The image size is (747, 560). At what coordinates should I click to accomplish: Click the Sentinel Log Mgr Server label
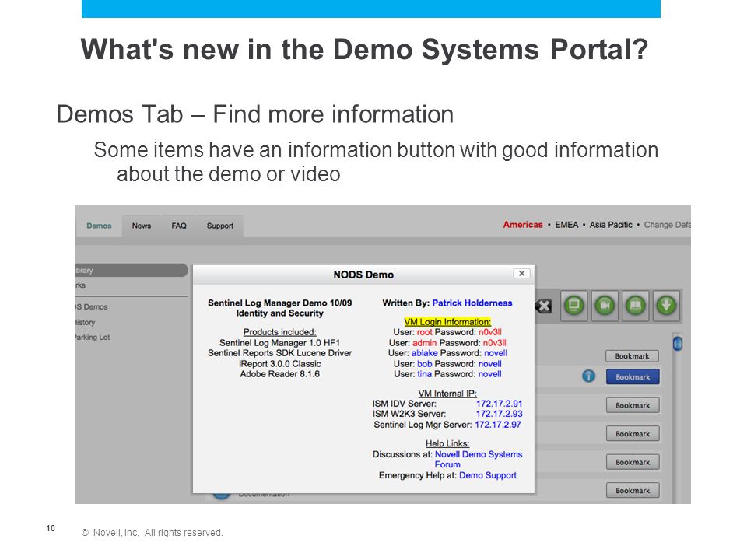423,425
